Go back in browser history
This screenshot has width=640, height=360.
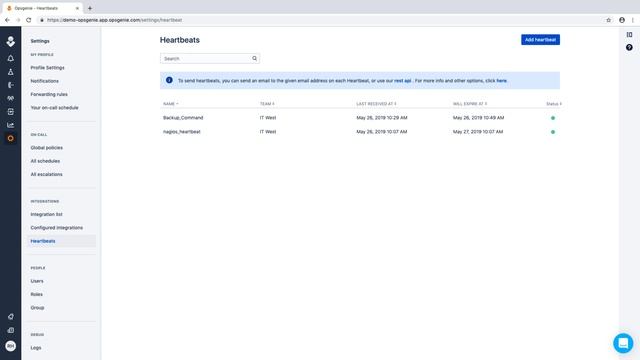7,20
